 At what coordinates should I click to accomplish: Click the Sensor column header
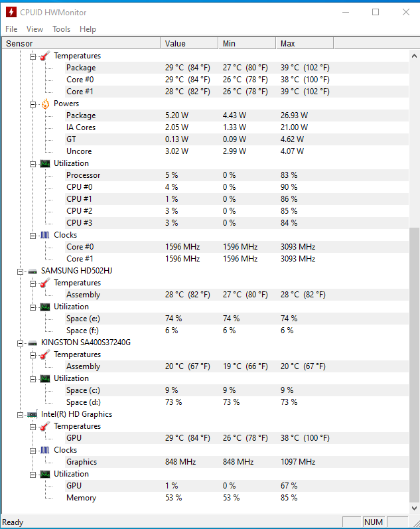tap(81, 44)
